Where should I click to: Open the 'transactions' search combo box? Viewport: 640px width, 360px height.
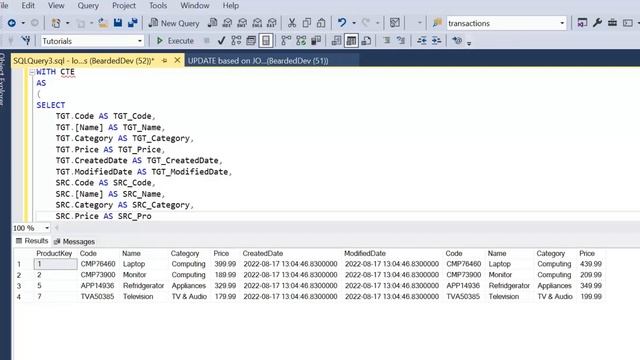tap(506, 23)
